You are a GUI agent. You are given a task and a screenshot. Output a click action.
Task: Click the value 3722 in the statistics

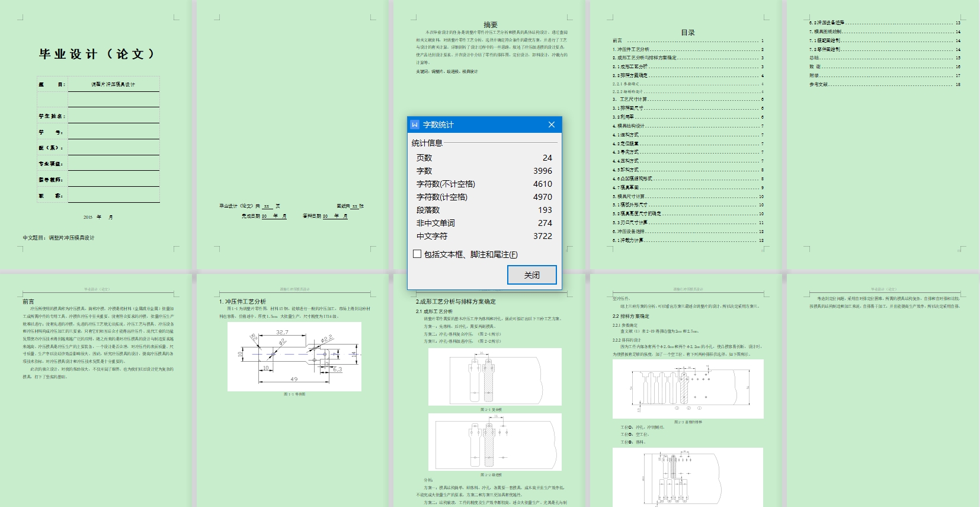(543, 236)
